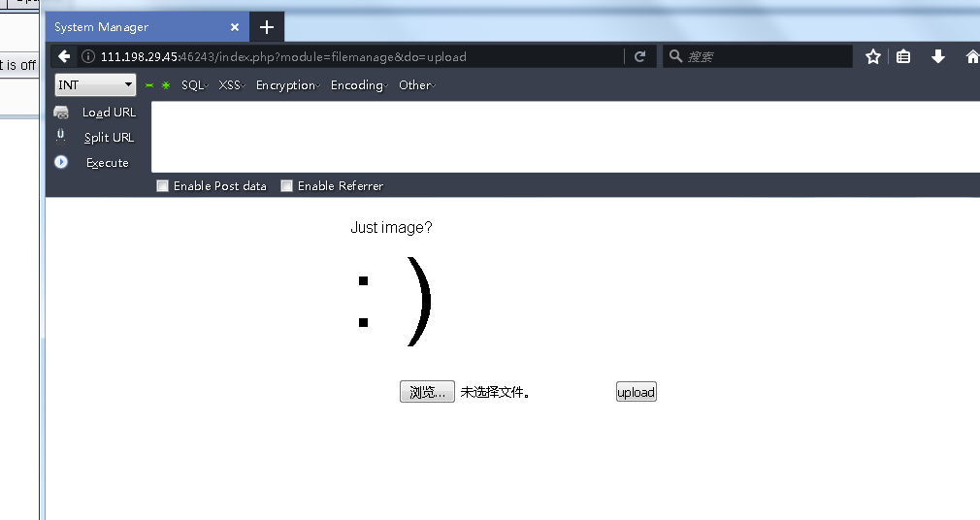Focus the browser search box

tap(757, 57)
